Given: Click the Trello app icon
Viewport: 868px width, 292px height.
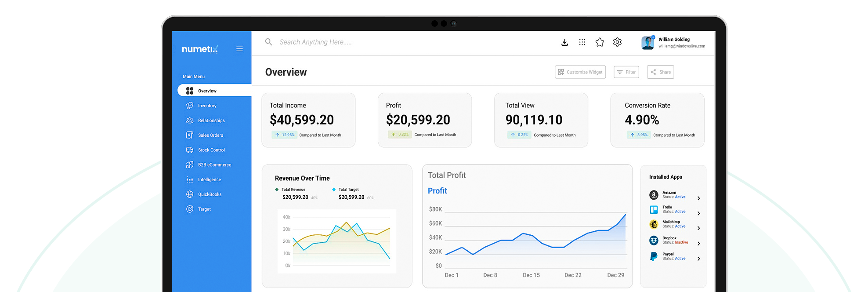Looking at the screenshot, I should pos(654,209).
